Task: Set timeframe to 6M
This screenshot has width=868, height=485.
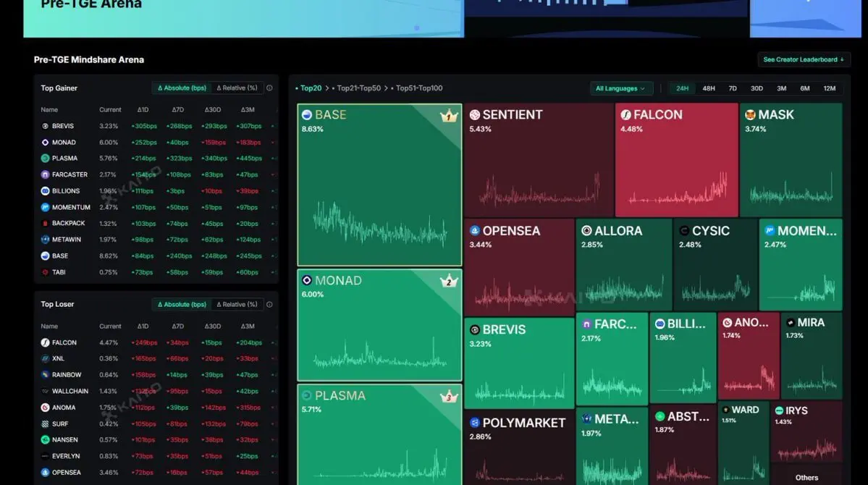Action: coord(805,88)
